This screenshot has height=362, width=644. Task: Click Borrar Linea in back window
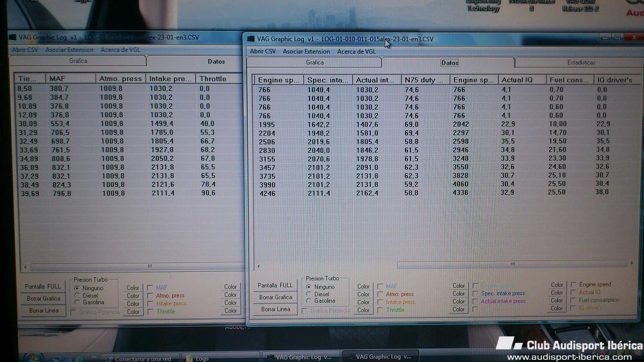(43, 310)
